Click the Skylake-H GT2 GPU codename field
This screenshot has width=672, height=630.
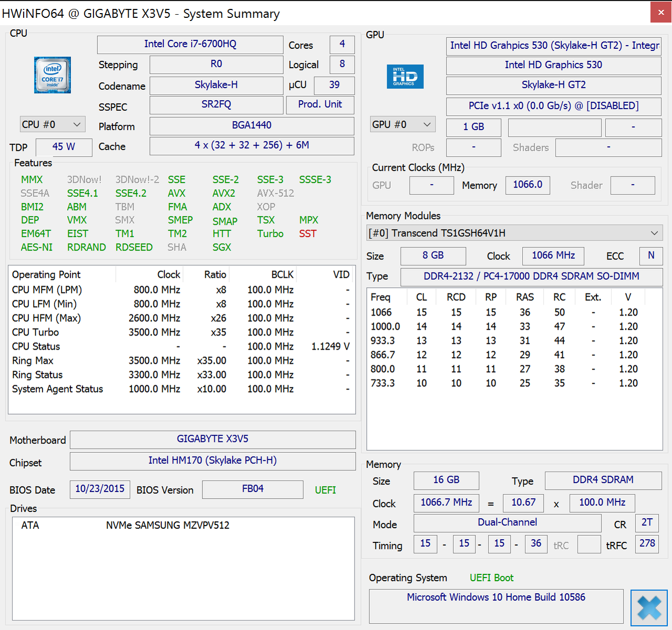(x=554, y=86)
